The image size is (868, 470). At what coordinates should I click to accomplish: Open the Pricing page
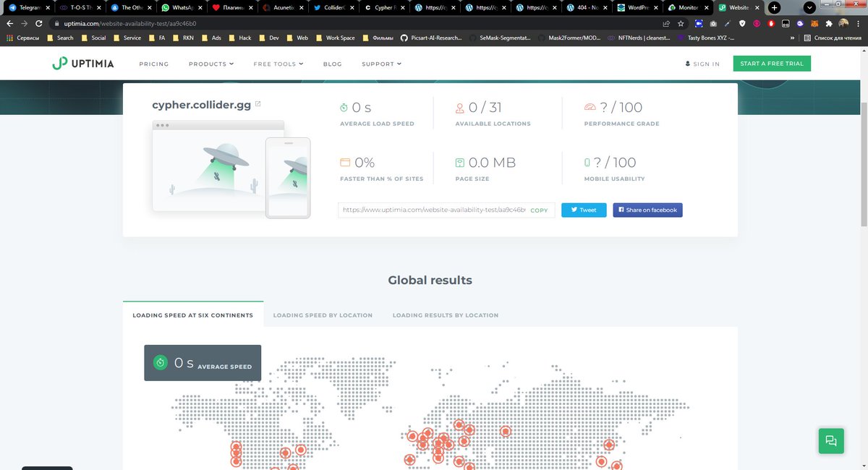coord(153,64)
